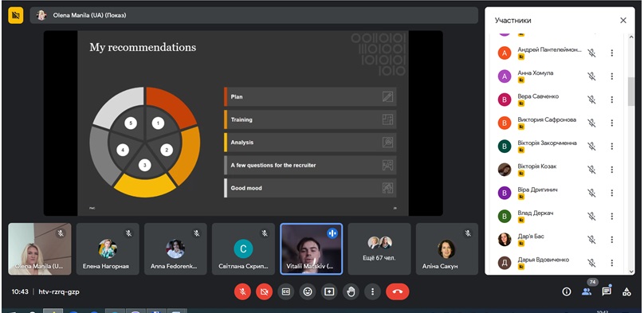Click muted mic icon next to Вера Савченко
This screenshot has height=313, width=644.
[x=591, y=100]
